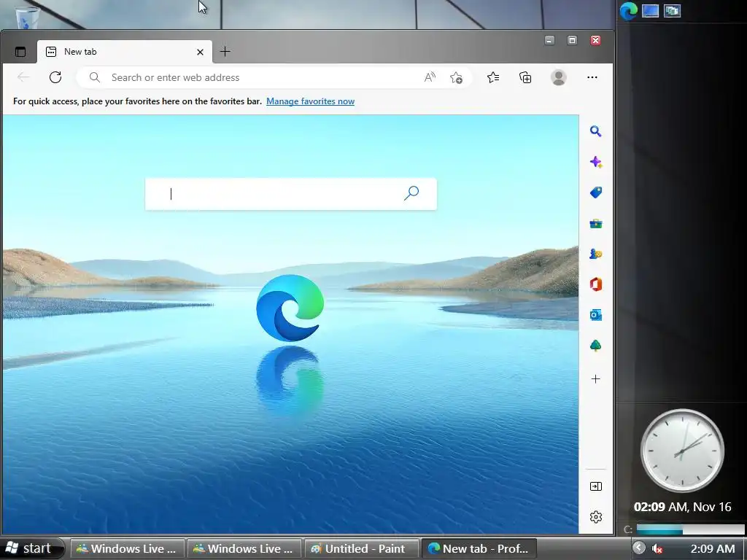Select New tab - Prof... taskbar button
Screen dimensions: 747x560
tap(479, 548)
